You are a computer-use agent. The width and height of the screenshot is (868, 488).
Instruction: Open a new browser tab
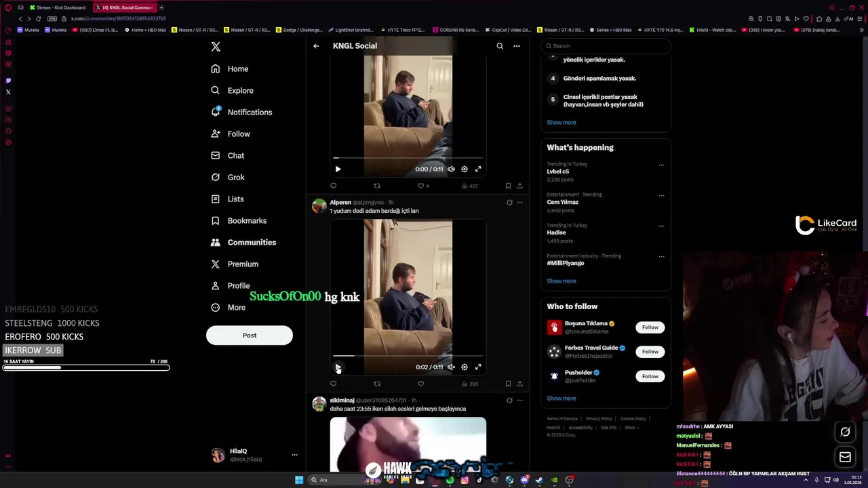(161, 7)
